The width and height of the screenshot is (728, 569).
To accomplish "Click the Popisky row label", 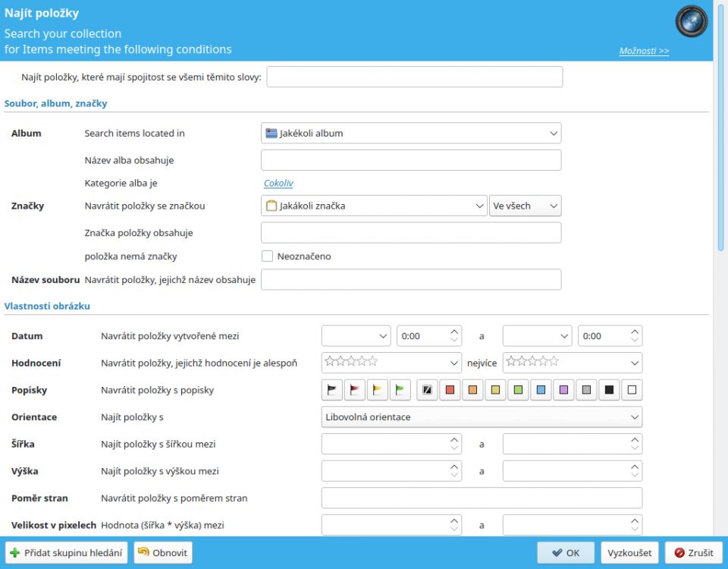I will 30,390.
